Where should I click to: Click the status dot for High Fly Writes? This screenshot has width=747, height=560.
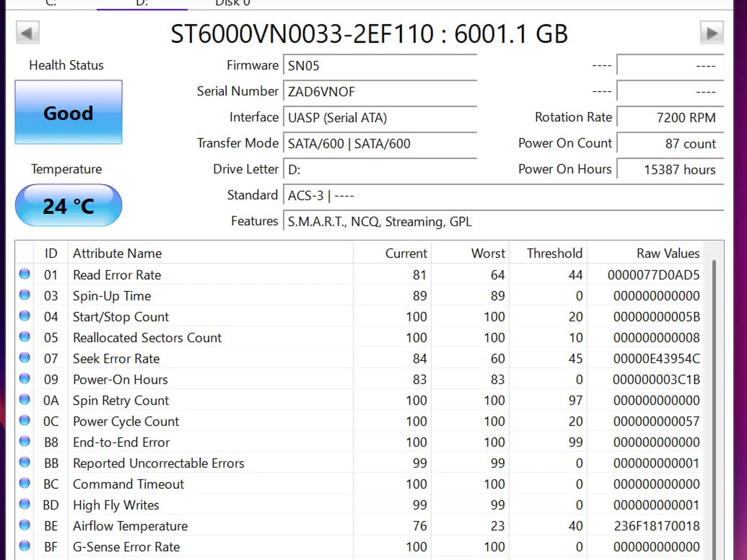[x=24, y=504]
